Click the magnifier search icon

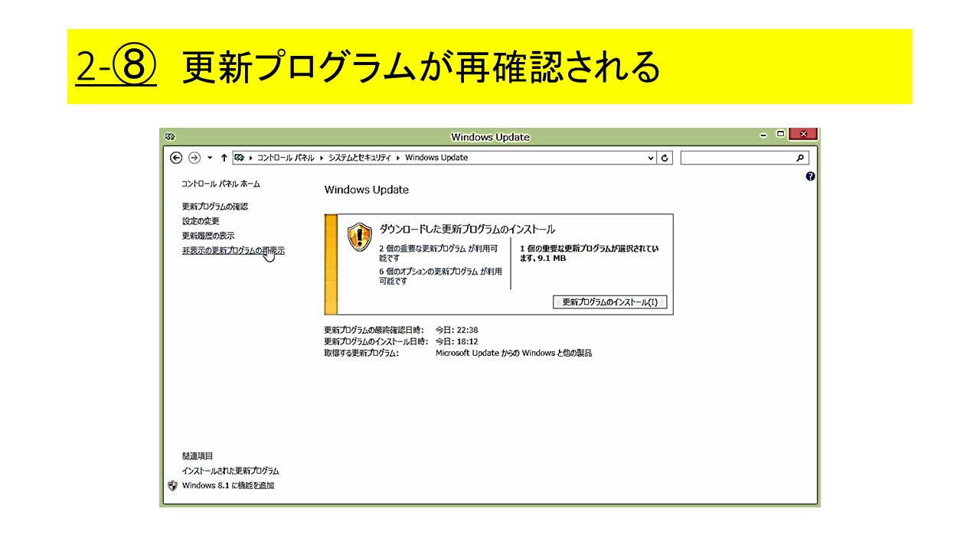click(800, 158)
